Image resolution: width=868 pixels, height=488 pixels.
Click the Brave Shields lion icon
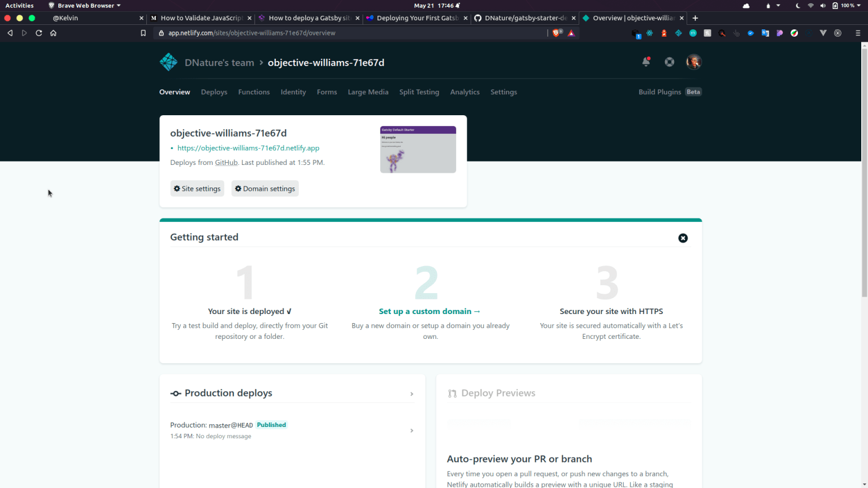pyautogui.click(x=557, y=33)
